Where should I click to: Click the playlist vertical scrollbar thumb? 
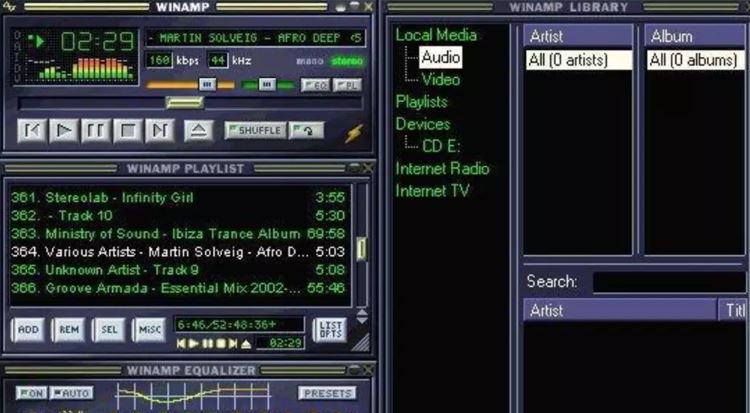[x=362, y=249]
